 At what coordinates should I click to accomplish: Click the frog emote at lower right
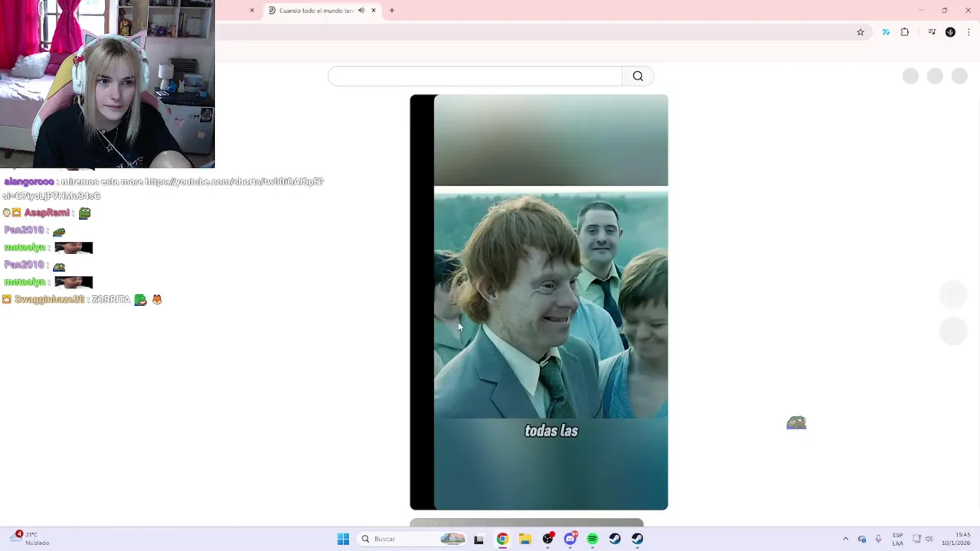coord(796,422)
